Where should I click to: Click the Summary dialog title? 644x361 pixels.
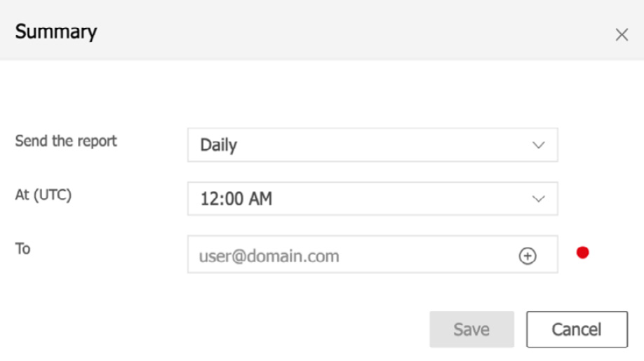click(56, 32)
